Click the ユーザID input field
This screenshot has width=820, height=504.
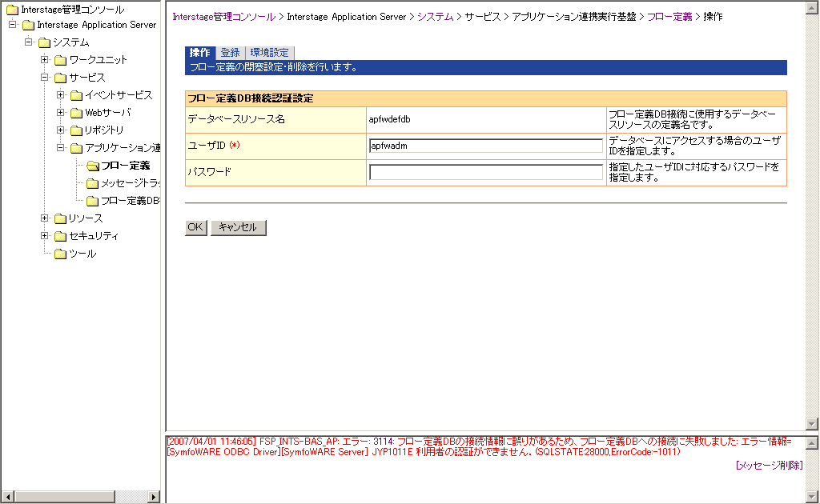coord(486,146)
